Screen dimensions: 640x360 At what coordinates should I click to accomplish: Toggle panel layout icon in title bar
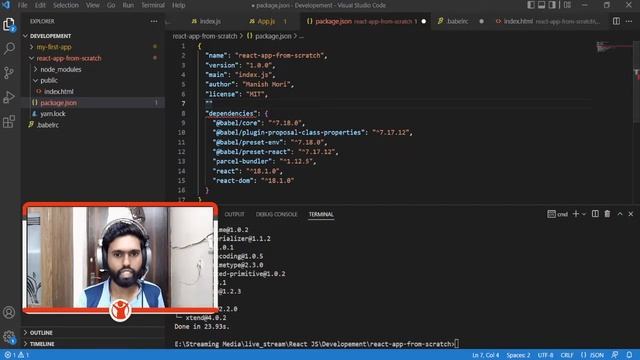click(x=542, y=5)
